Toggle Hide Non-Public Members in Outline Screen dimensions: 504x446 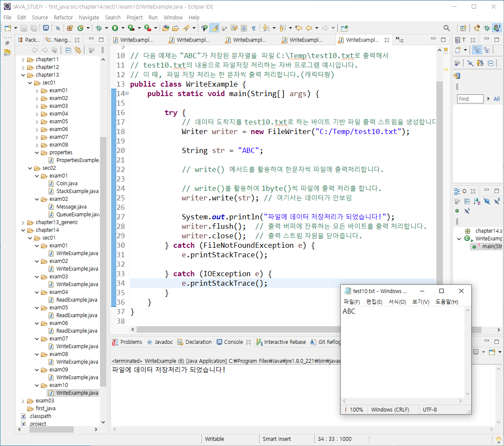(457, 211)
